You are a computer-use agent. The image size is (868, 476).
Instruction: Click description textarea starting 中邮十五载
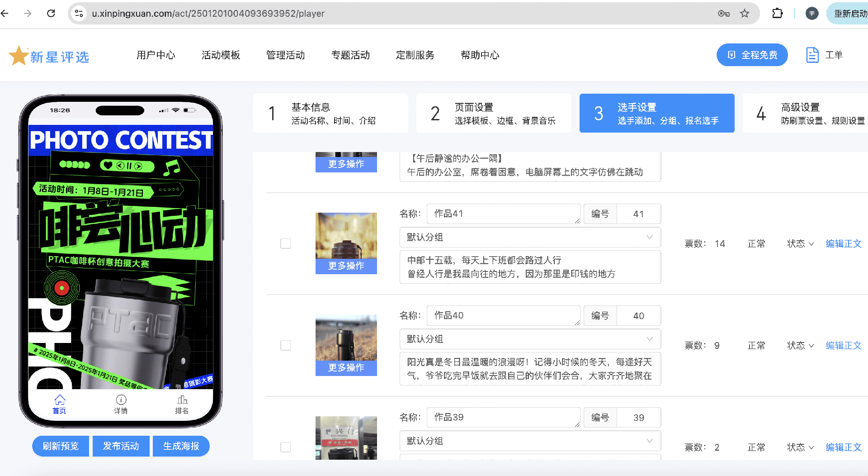coord(530,267)
